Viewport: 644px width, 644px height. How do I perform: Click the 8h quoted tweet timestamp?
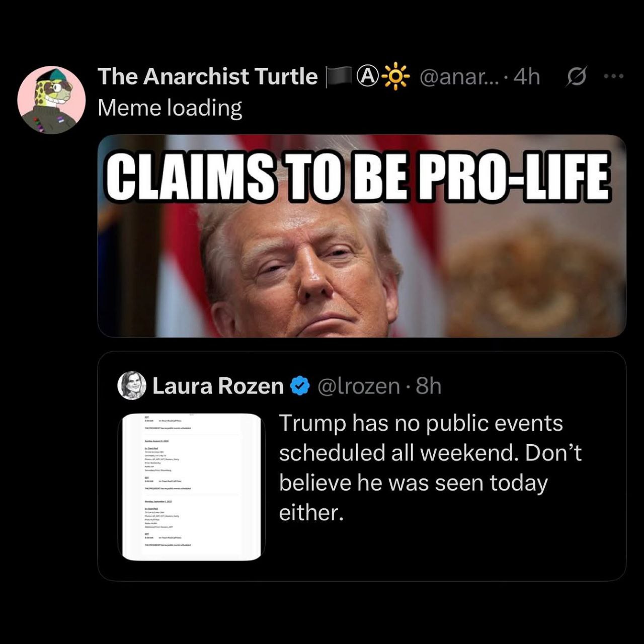coord(429,386)
